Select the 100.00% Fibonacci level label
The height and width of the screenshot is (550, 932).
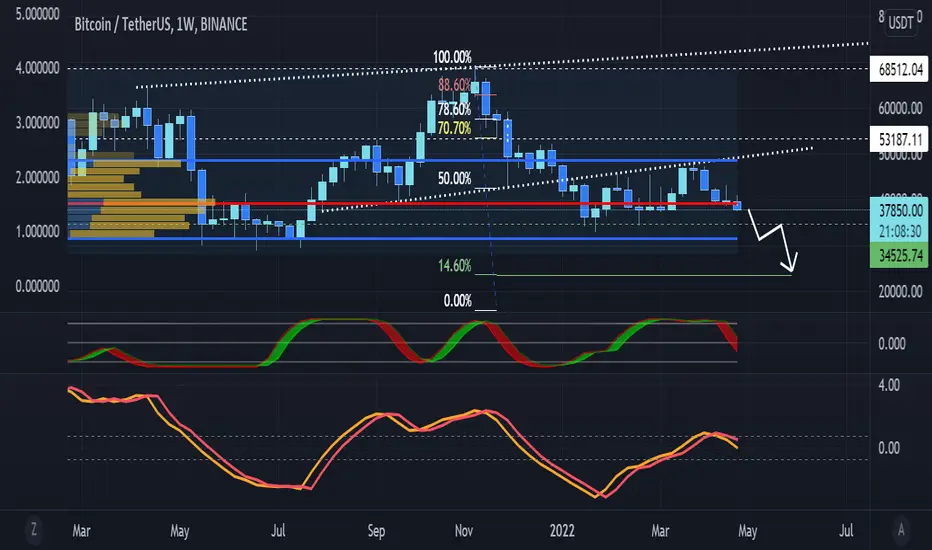pyautogui.click(x=452, y=57)
